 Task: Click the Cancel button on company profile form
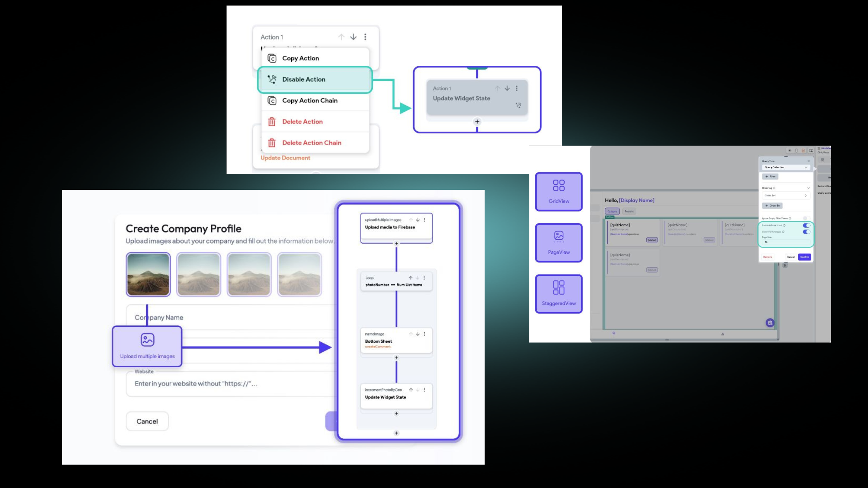click(147, 421)
